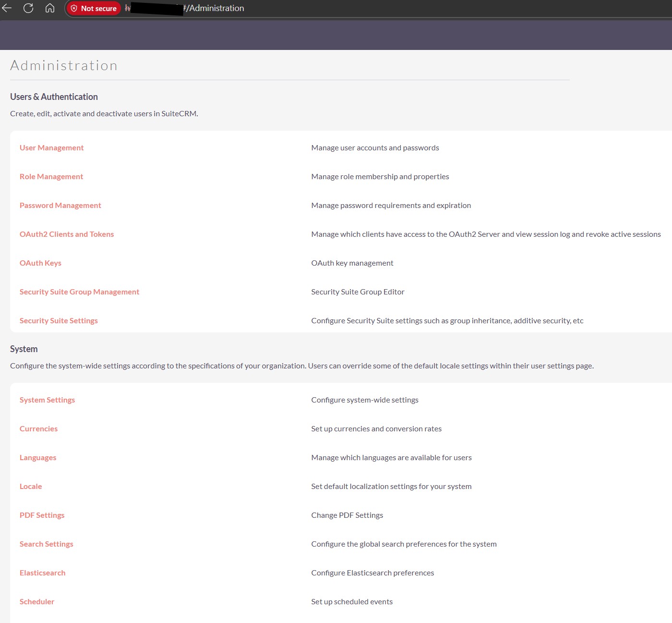
Task: Open OAuth2 Clients and Tokens
Action: coord(67,234)
